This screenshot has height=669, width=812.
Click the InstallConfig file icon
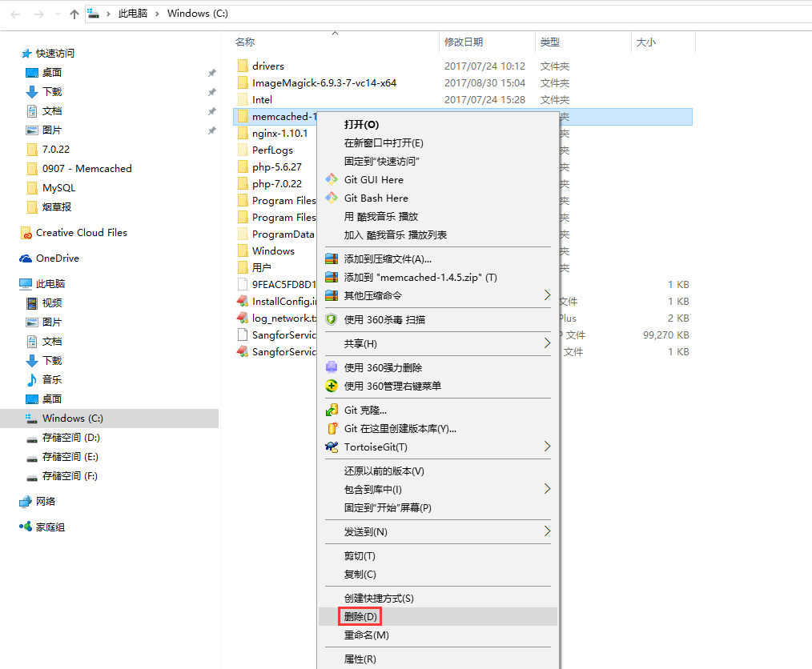pyautogui.click(x=243, y=301)
